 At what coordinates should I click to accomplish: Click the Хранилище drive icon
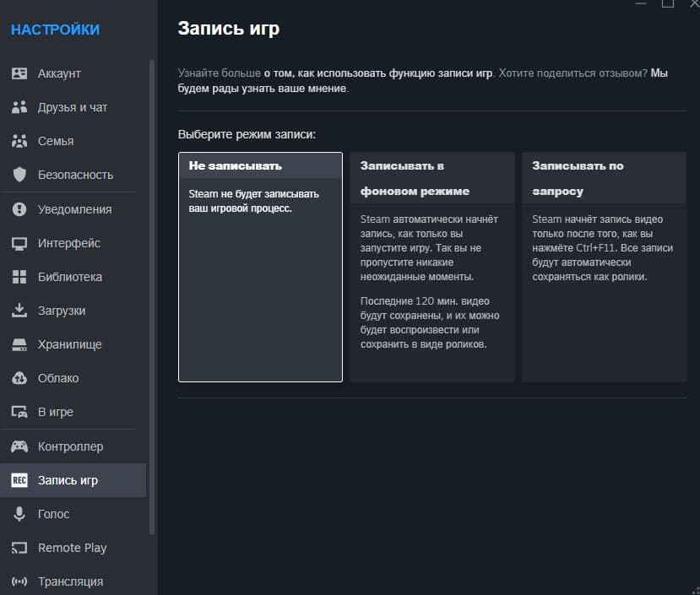click(19, 344)
